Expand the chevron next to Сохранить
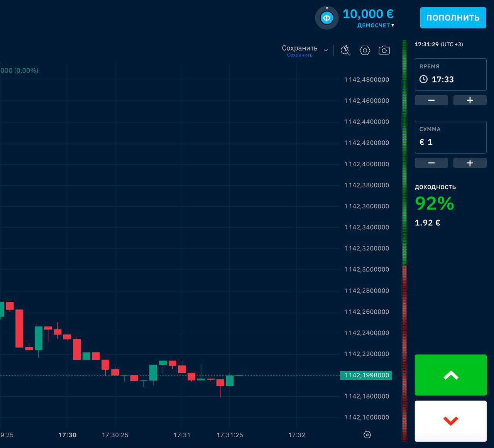This screenshot has width=494, height=448. [326, 51]
